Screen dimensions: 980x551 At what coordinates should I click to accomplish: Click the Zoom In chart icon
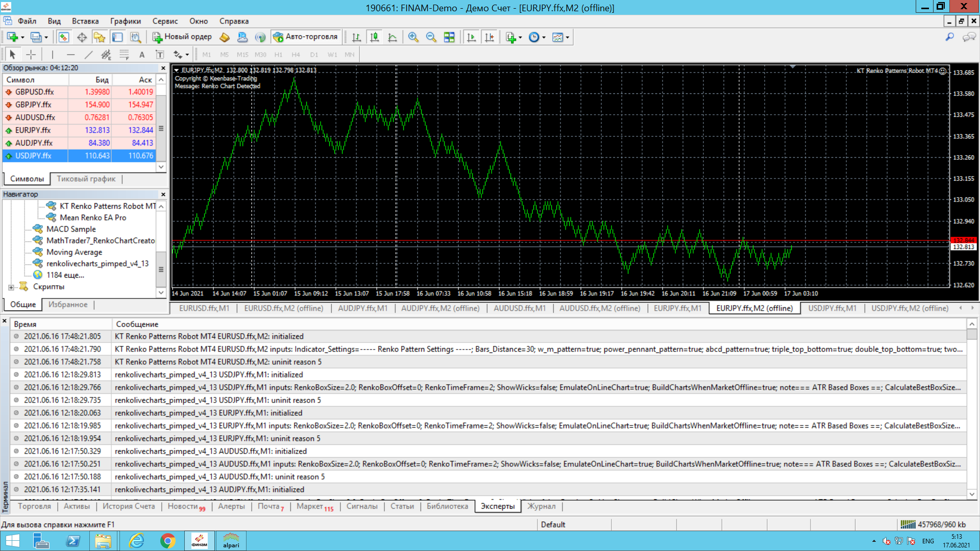(x=413, y=37)
